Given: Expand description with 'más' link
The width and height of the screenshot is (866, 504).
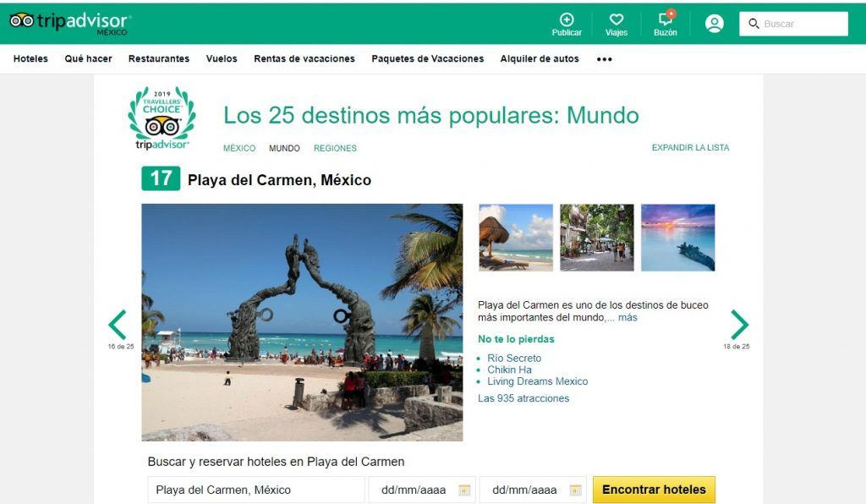Looking at the screenshot, I should pyautogui.click(x=628, y=318).
